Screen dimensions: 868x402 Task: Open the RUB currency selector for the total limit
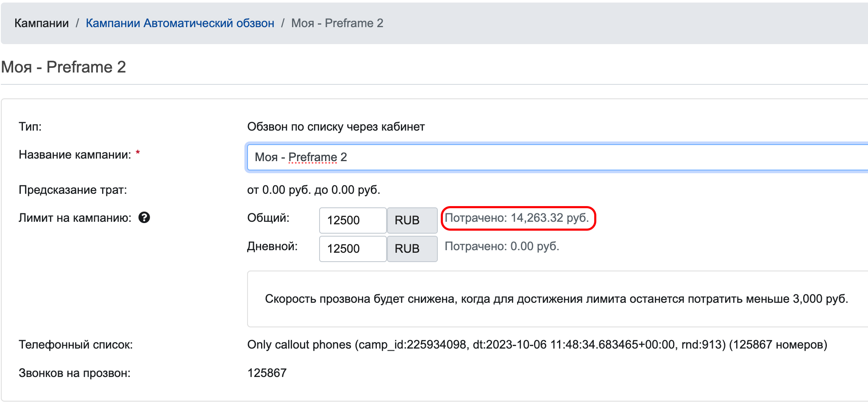click(x=411, y=220)
